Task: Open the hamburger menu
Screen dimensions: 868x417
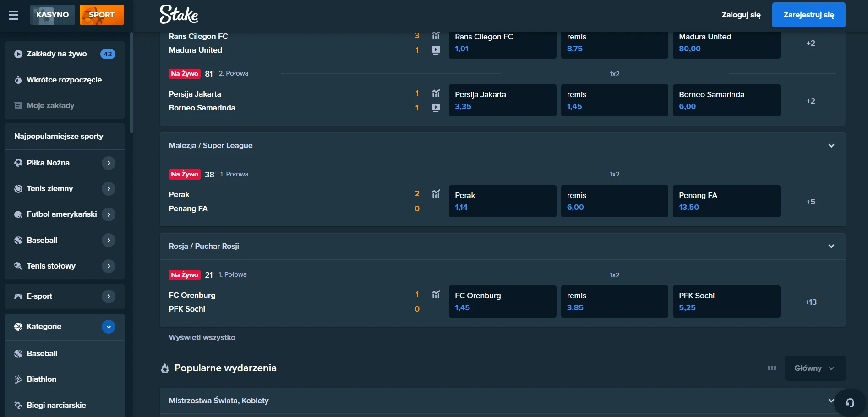Action: pyautogui.click(x=13, y=15)
